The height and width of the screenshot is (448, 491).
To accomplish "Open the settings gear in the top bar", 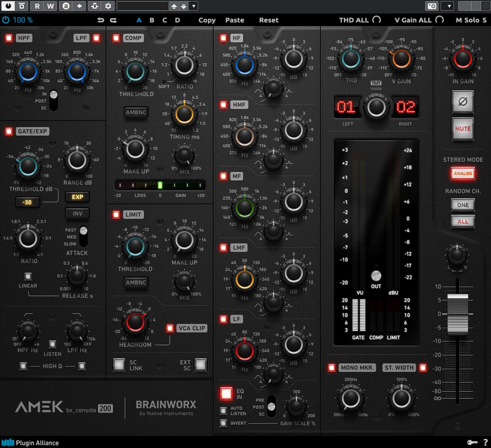I will (x=108, y=6).
